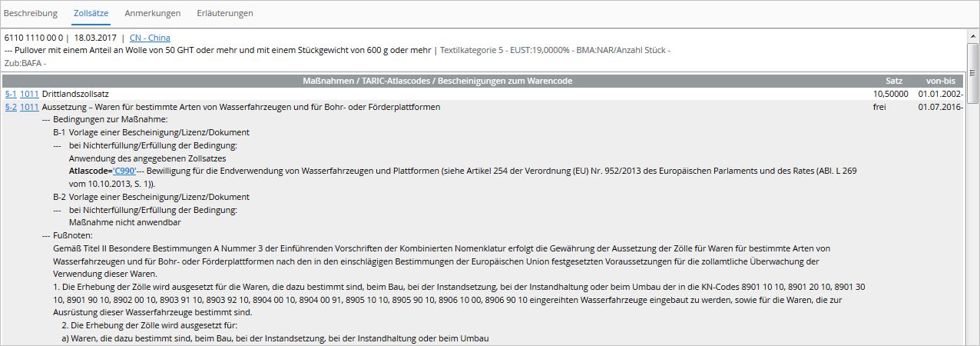The image size is (980, 346).
Task: Click the Maßnahmen / TARIC-Atlascodes header
Action: 436,81
